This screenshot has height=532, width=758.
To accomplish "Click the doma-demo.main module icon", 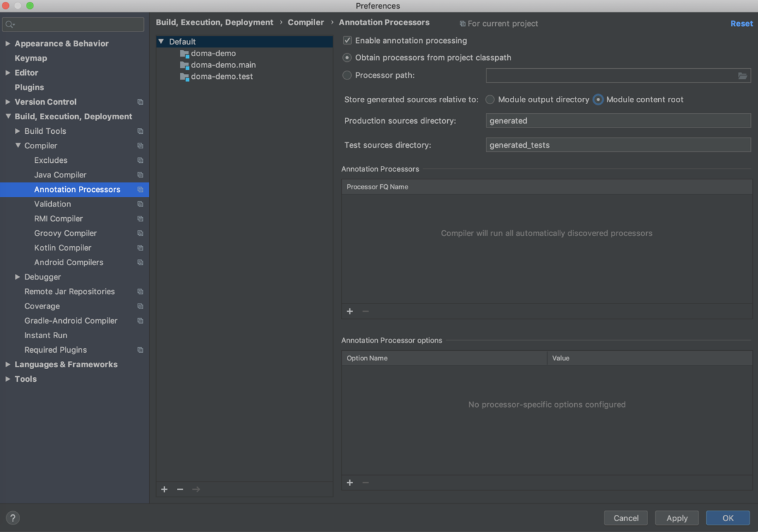I will tap(184, 64).
